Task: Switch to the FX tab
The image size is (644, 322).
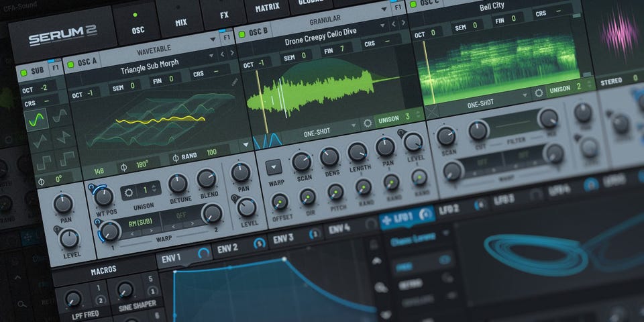Action: [x=224, y=13]
